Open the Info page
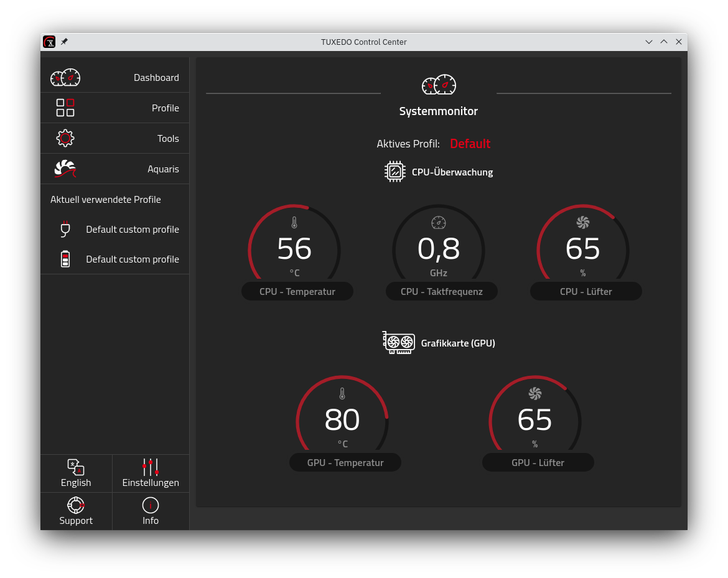The image size is (728, 578). click(151, 511)
